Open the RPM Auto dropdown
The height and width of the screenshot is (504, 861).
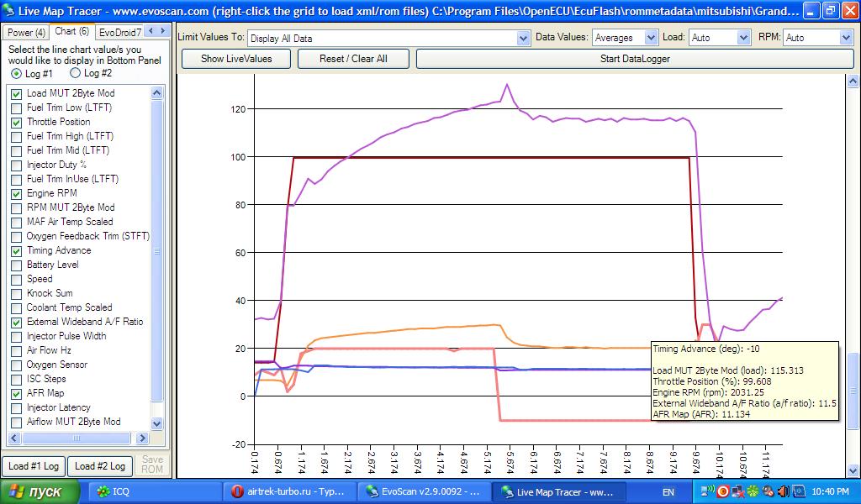pyautogui.click(x=845, y=38)
